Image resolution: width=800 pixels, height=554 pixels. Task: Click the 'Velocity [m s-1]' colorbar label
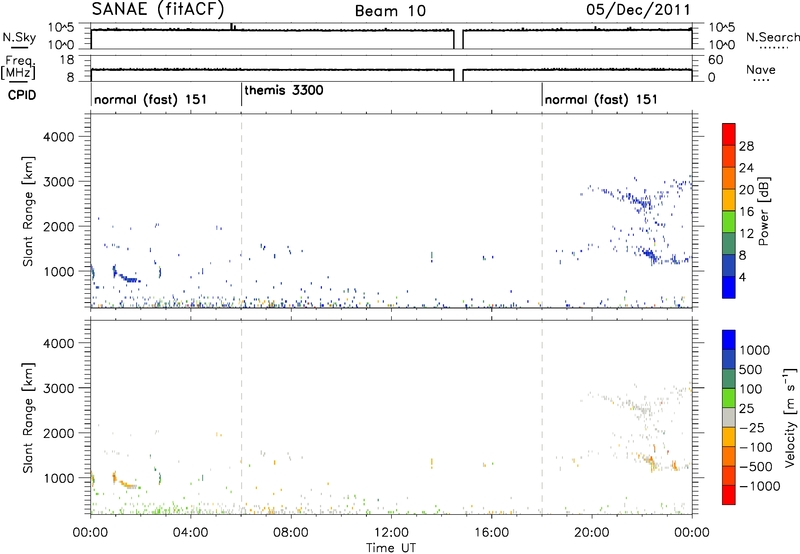coord(790,417)
